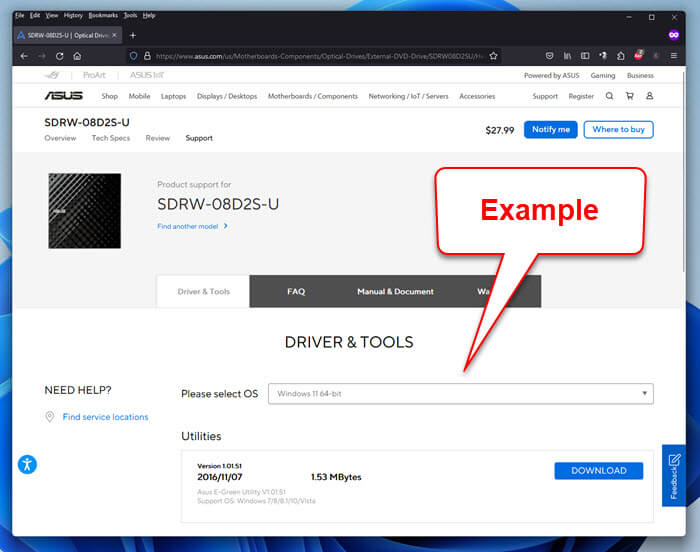Screen dimensions: 700x552
Task: Open the File menu
Action: point(20,15)
